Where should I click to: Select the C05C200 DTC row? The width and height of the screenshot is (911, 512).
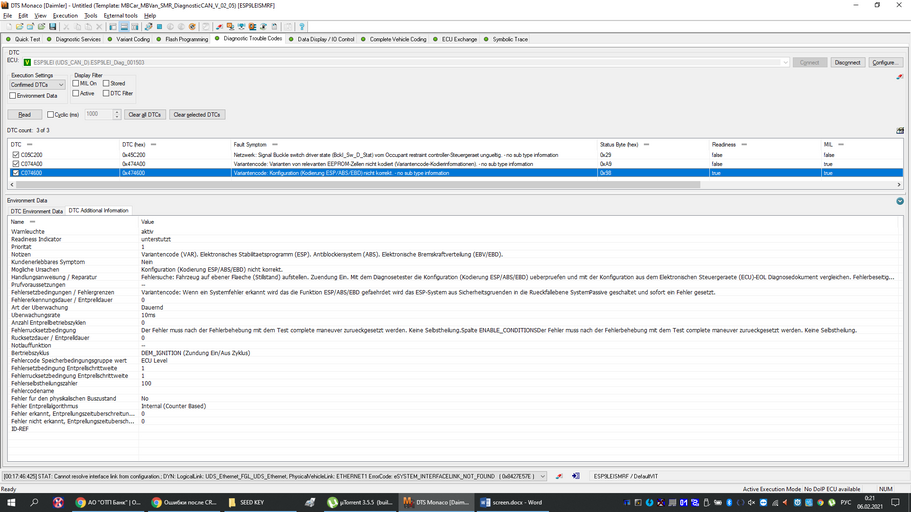(455, 155)
